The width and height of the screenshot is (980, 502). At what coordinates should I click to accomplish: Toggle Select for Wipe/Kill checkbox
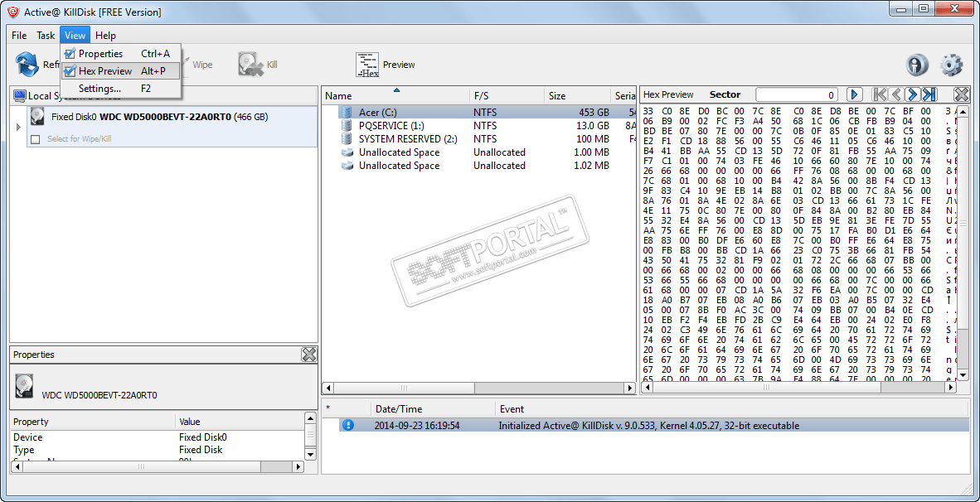point(36,139)
